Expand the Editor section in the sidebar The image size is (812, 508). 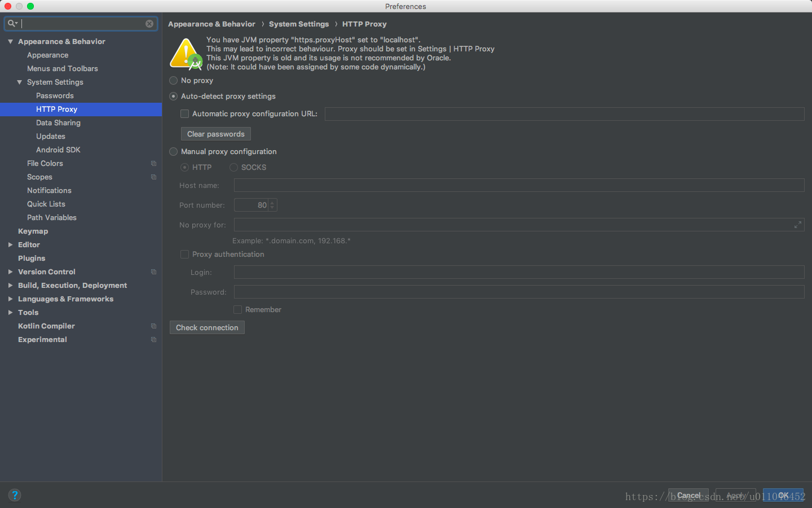11,244
